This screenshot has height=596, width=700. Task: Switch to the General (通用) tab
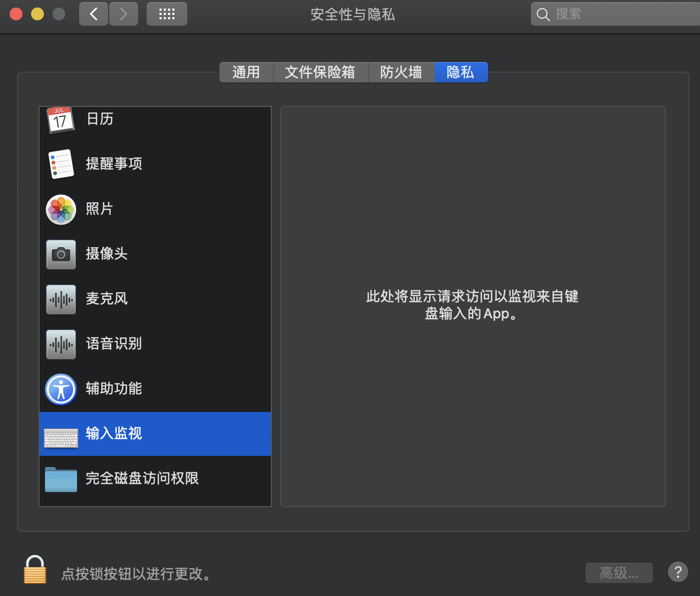[246, 72]
